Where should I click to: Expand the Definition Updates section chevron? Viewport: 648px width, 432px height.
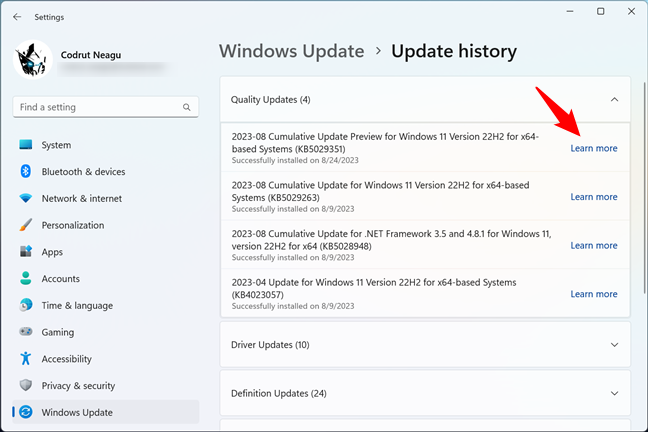[615, 393]
